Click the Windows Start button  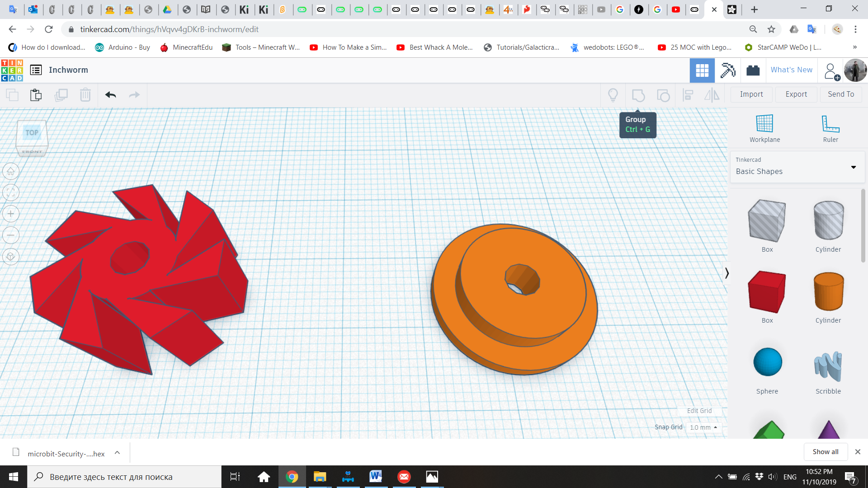pyautogui.click(x=14, y=477)
